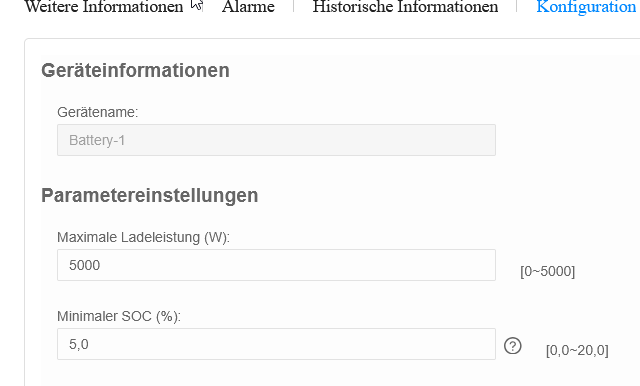Viewport: 640px width, 386px height.
Task: Open the Konfiguration tab
Action: coord(586,7)
